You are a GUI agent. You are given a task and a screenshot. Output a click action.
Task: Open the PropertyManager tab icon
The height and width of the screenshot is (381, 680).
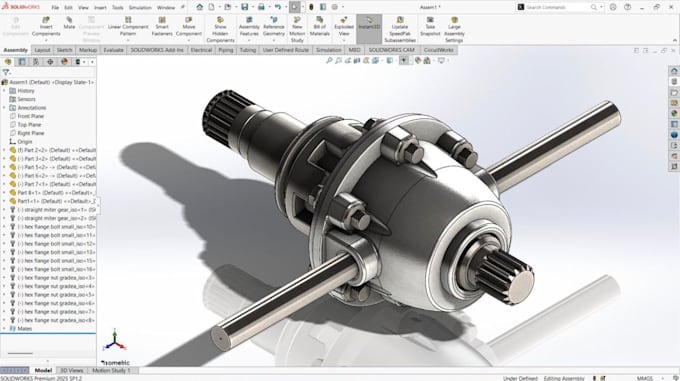tap(22, 62)
